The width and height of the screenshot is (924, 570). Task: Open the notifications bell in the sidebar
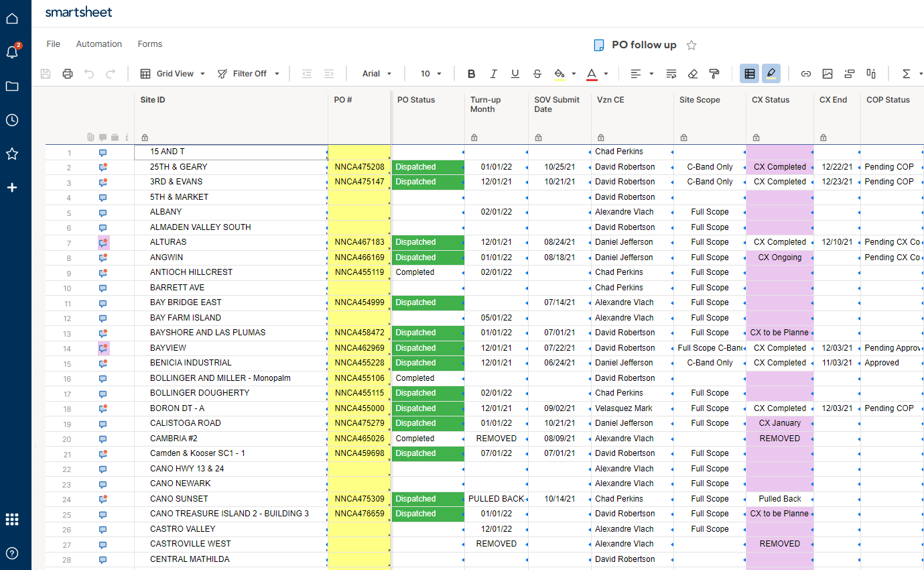(x=12, y=52)
